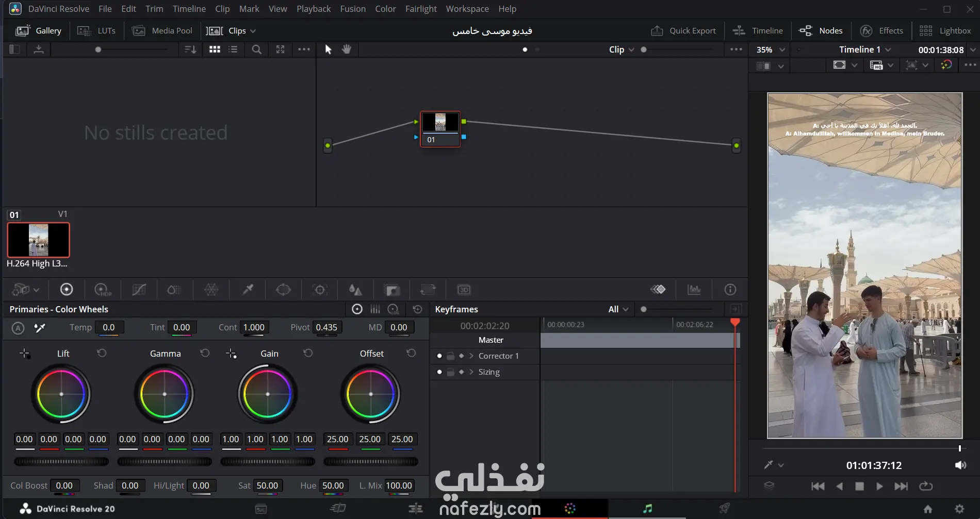The width and height of the screenshot is (980, 519).
Task: Open the Key palette
Action: click(x=392, y=290)
